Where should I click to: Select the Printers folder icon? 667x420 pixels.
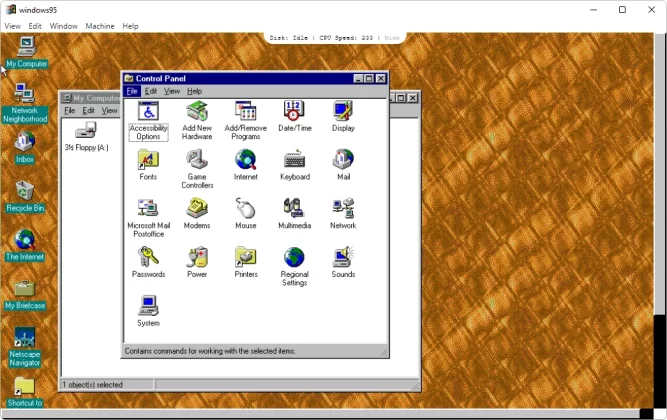click(x=245, y=257)
